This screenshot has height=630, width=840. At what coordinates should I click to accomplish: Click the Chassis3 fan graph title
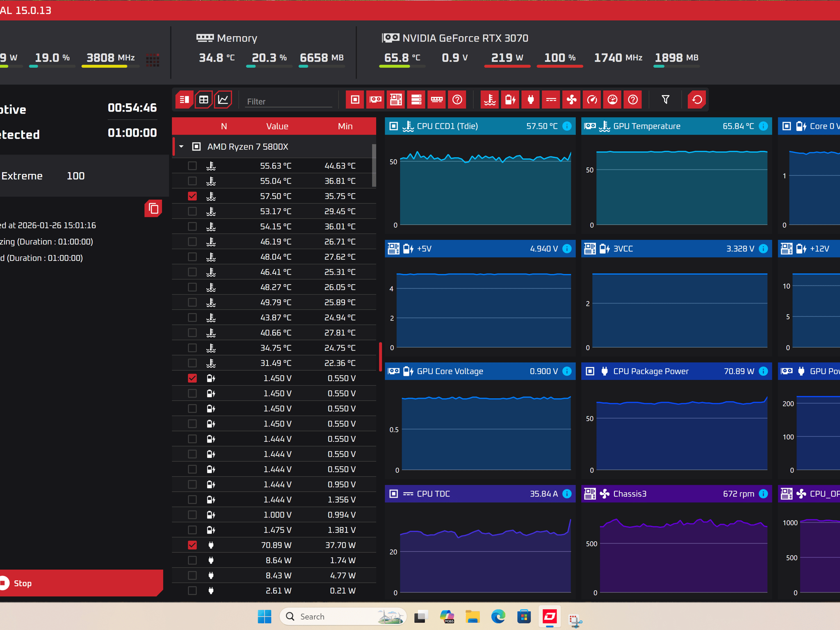[x=630, y=494]
